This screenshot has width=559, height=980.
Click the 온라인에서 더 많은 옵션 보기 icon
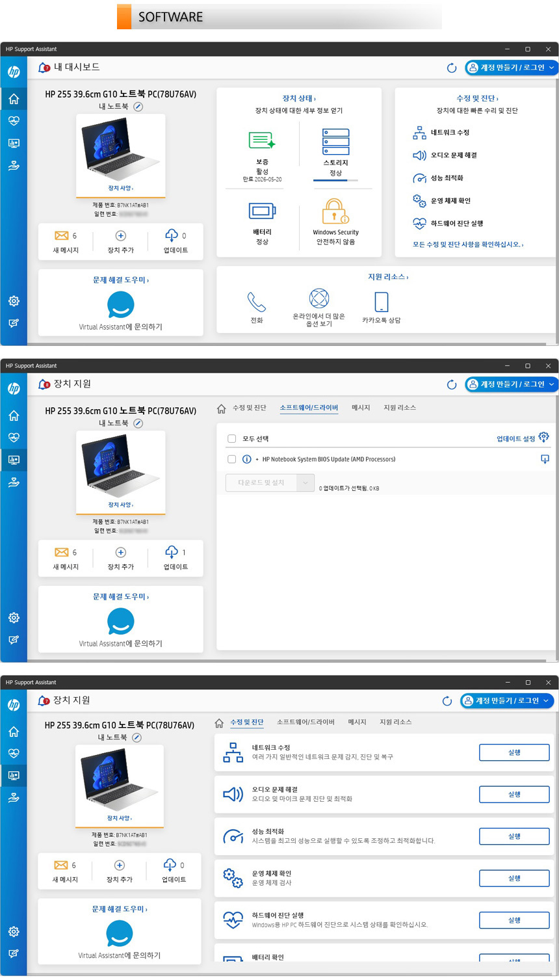319,298
